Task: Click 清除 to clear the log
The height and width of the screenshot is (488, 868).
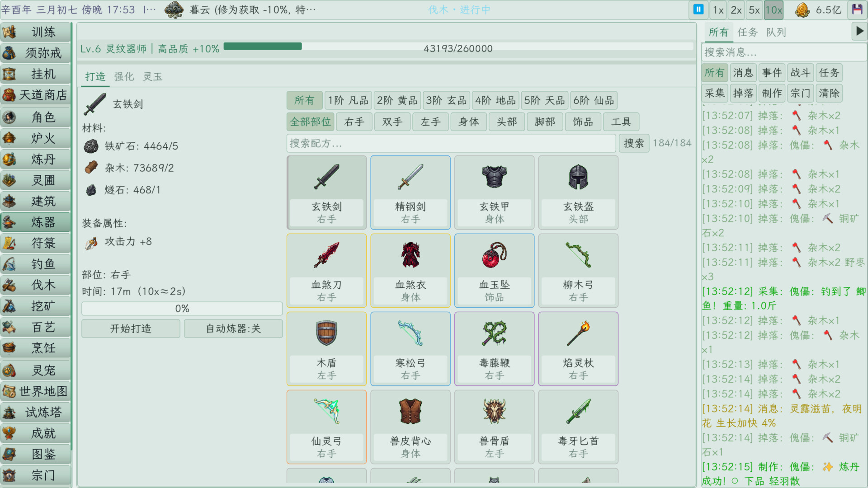Action: tap(829, 94)
